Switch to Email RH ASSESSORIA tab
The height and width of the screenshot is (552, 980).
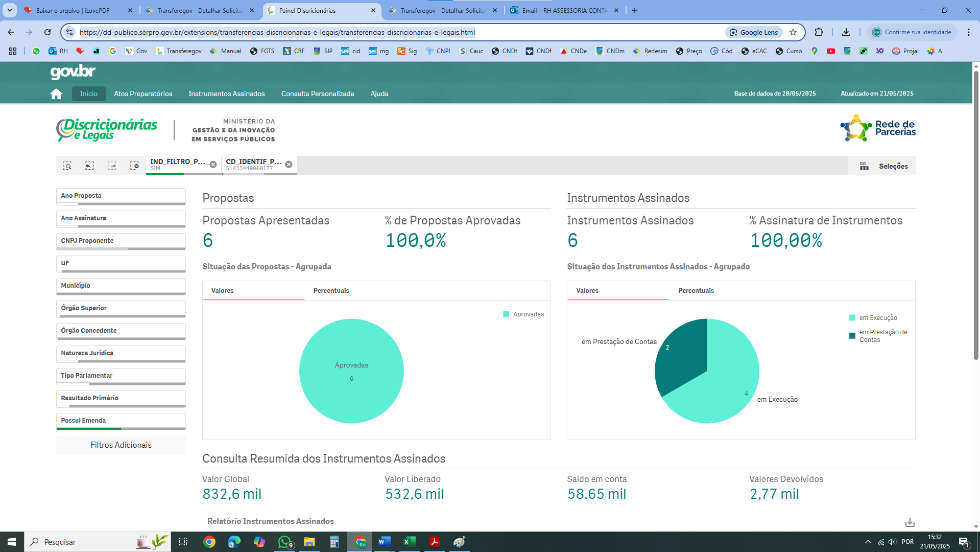tap(564, 10)
